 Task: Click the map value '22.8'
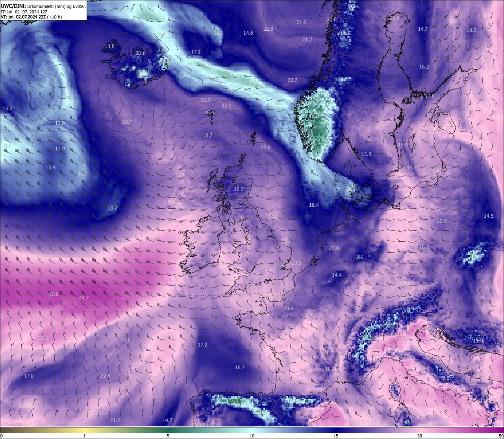[268, 29]
